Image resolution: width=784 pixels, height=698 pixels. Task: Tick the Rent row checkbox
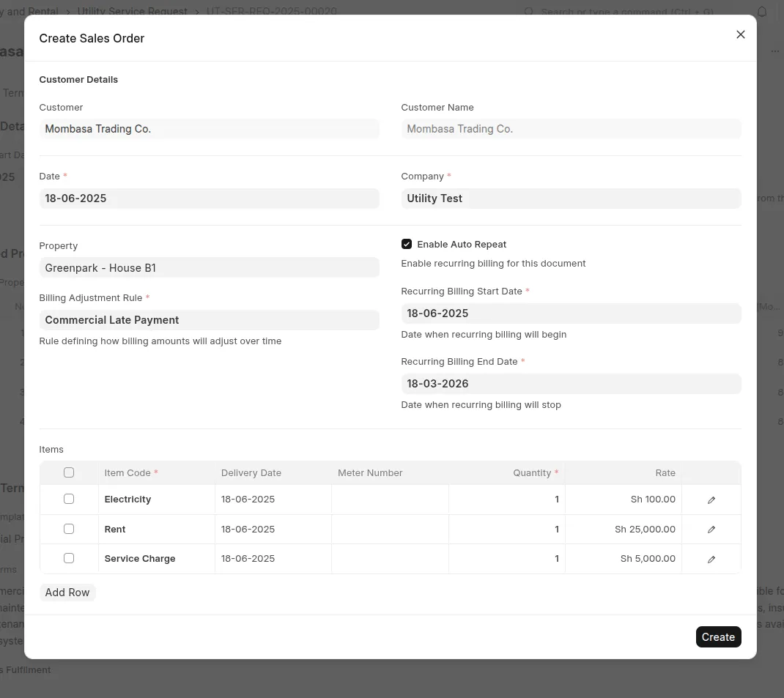(69, 529)
